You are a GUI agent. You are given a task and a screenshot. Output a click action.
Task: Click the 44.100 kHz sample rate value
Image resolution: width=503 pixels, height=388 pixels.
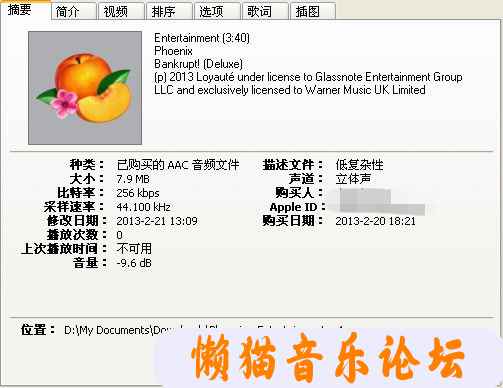(143, 207)
